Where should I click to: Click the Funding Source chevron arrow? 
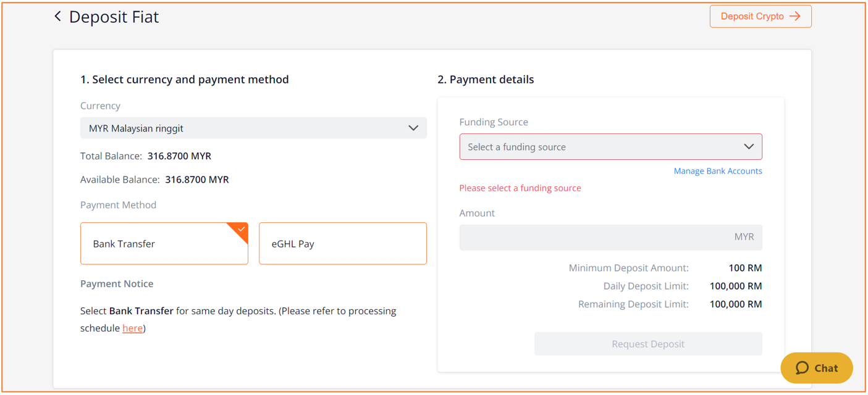(x=749, y=147)
